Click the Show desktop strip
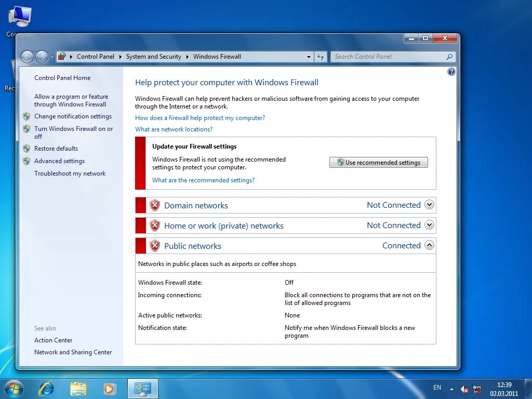Viewport: 532px width, 399px height. click(x=528, y=389)
